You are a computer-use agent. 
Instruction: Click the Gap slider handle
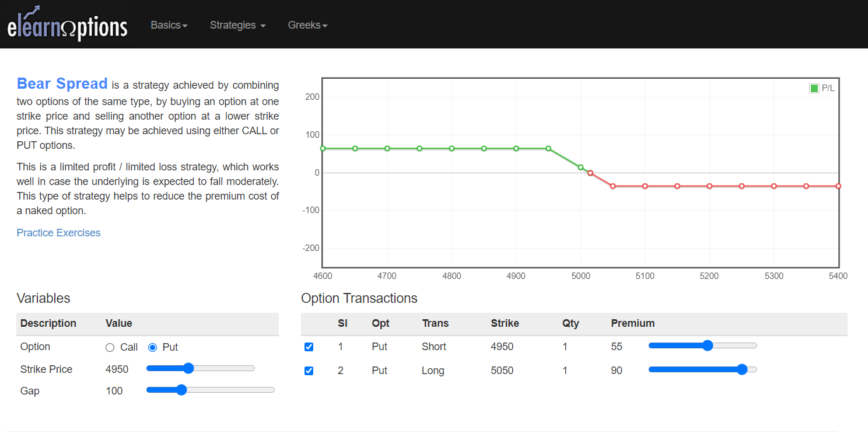[x=181, y=390]
